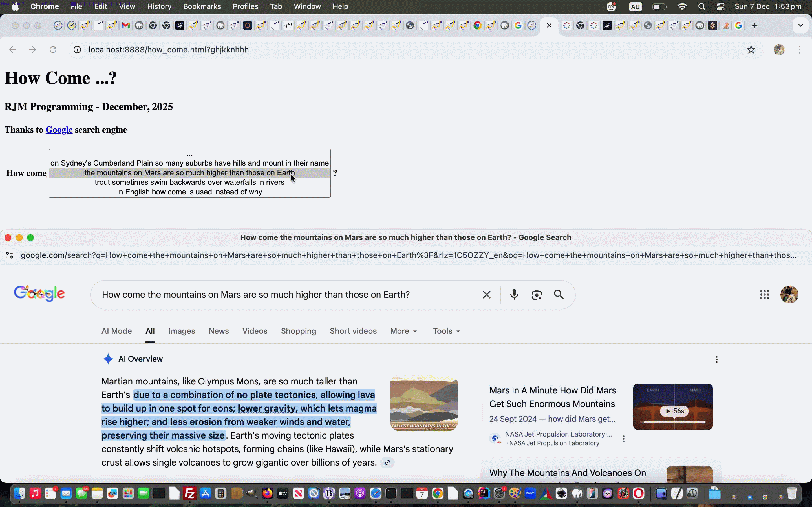812x507 pixels.
Task: Open macOS Control Center in menu bar
Action: point(720,7)
